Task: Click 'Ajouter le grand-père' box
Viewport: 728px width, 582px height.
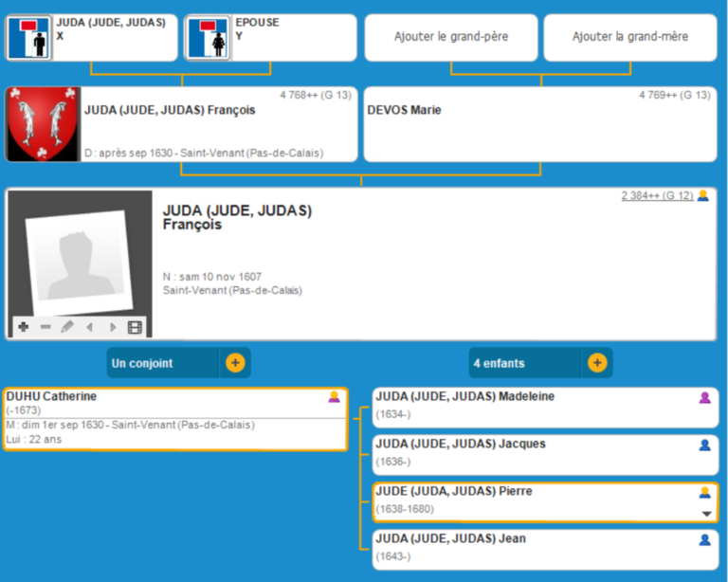Action: click(x=451, y=37)
